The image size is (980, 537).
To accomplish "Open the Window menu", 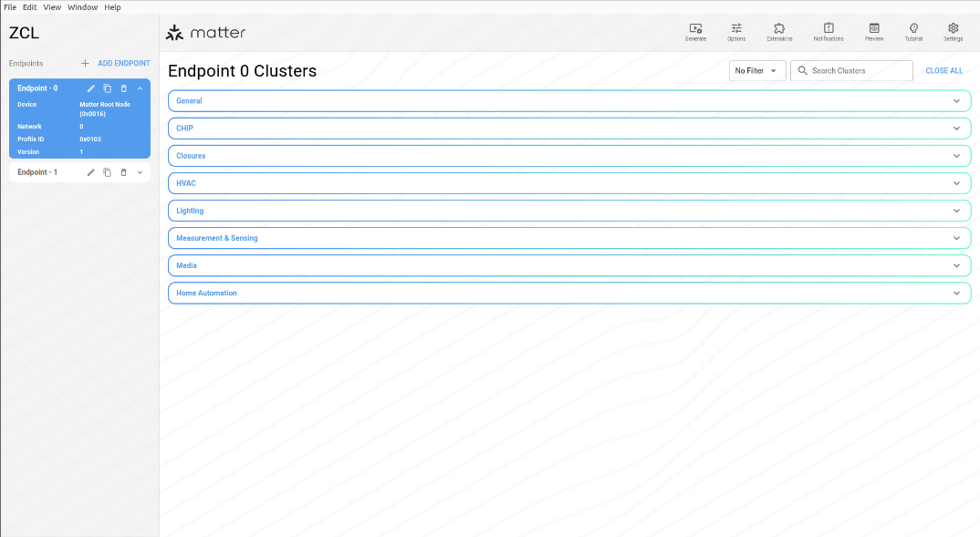I will pos(82,6).
